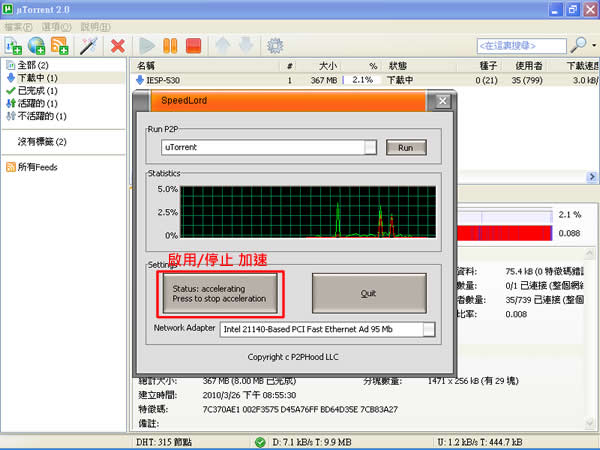Click the green network status icon

[x=260, y=442]
